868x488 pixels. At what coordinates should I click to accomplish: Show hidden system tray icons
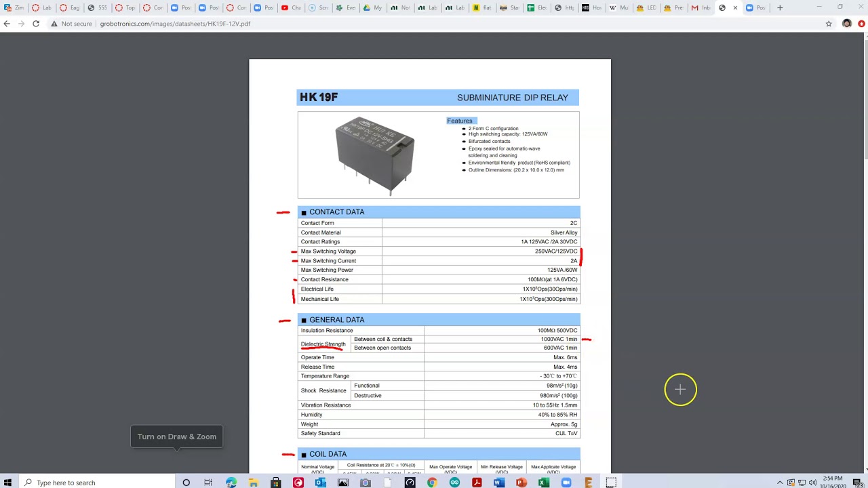(780, 483)
